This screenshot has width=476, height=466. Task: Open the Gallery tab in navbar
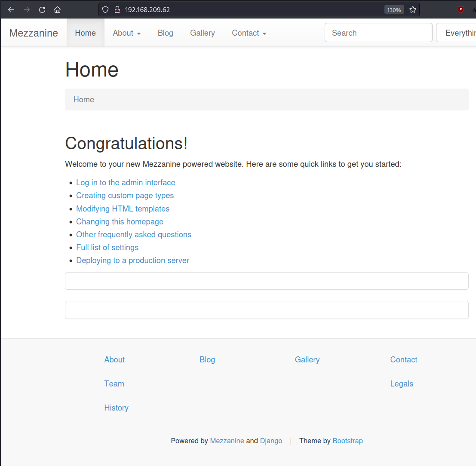coord(203,33)
